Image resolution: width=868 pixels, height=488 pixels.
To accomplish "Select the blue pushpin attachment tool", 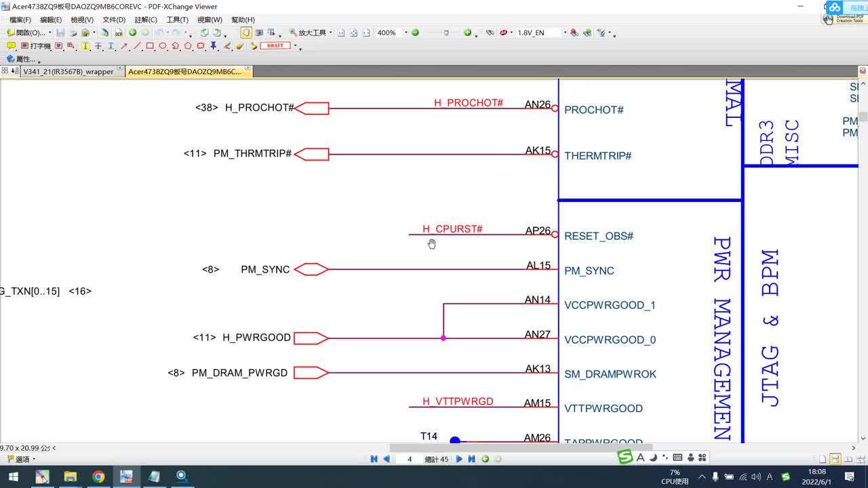I will tap(213, 46).
